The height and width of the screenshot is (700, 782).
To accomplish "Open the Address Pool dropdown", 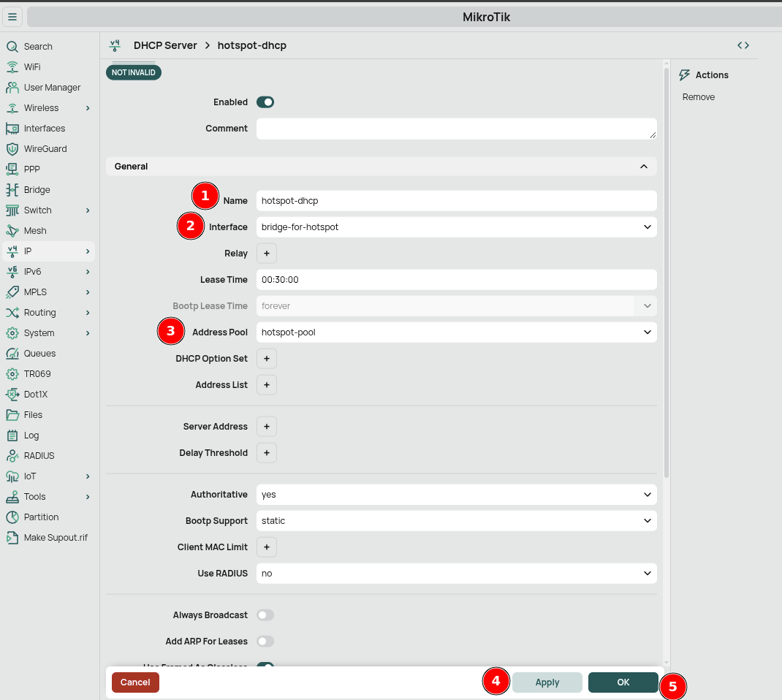I will click(456, 332).
